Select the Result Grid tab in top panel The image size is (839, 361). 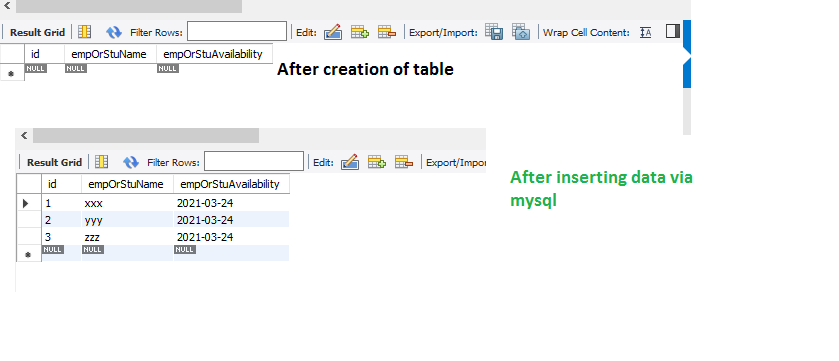[37, 32]
